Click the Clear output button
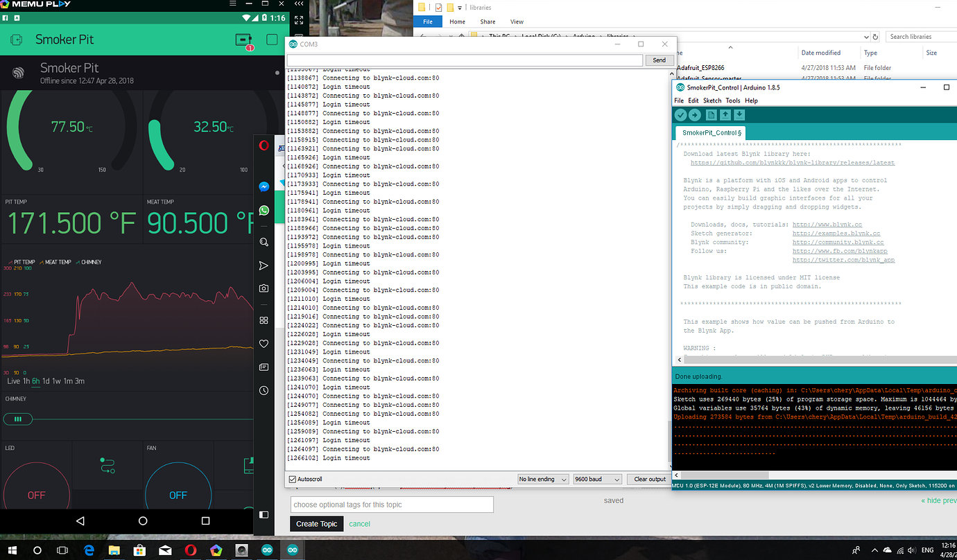Screen dimensions: 957x560 pos(650,479)
